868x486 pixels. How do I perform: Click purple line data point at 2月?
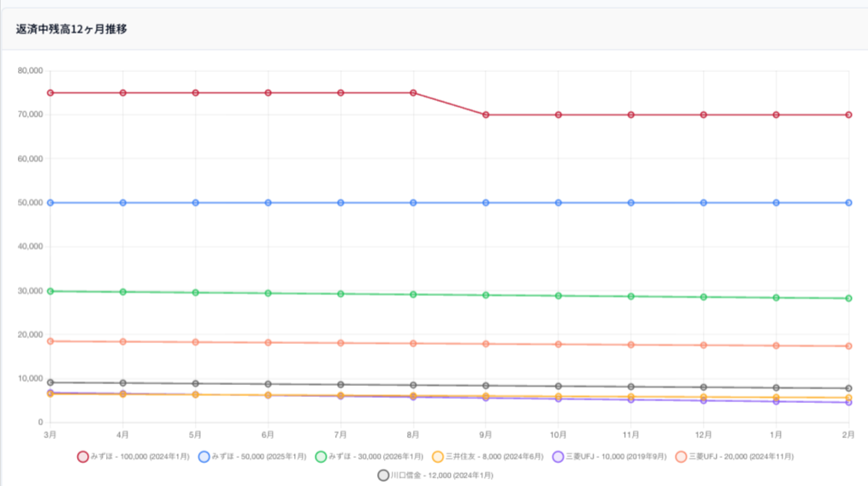848,402
